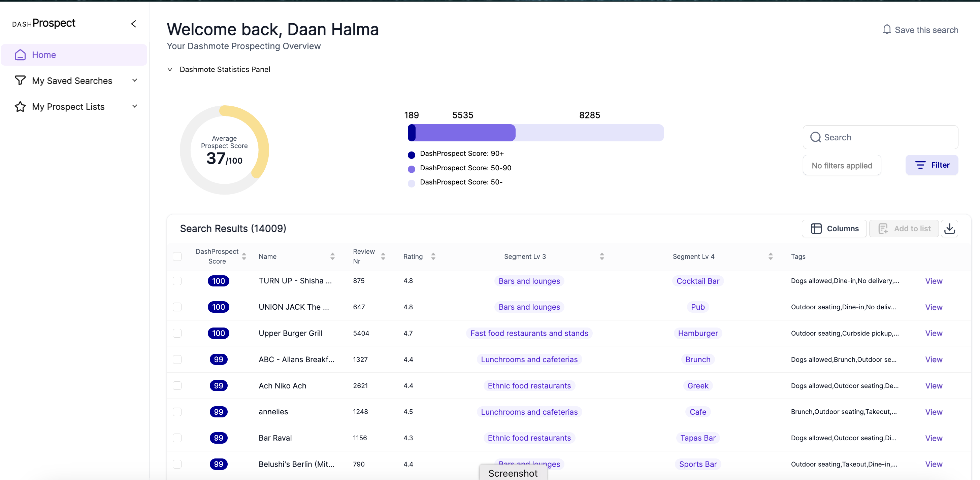Viewport: 980px width, 480px height.
Task: Toggle the select-all checkbox in table header
Action: pos(177,256)
